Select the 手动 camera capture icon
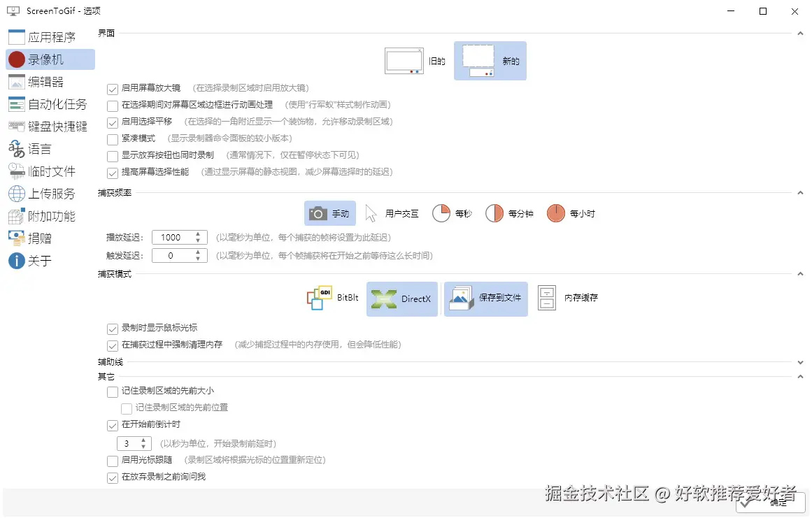812x518 pixels. coord(318,213)
